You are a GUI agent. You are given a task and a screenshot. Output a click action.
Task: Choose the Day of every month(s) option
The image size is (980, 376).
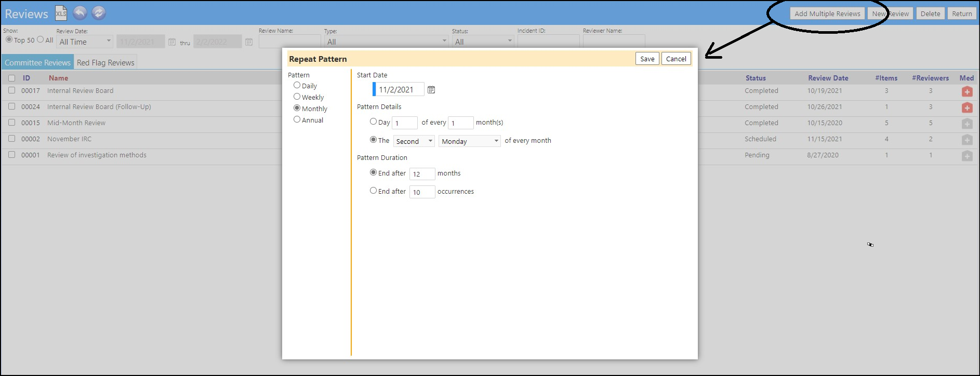373,122
